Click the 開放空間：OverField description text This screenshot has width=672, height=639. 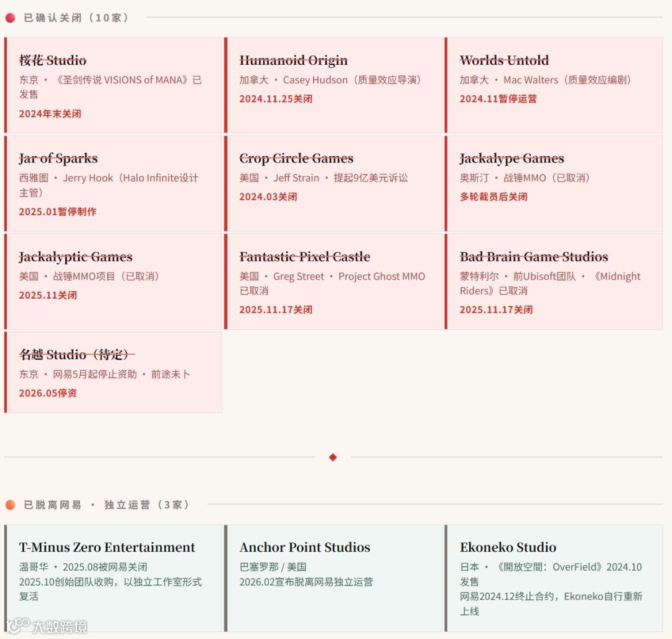click(x=551, y=574)
